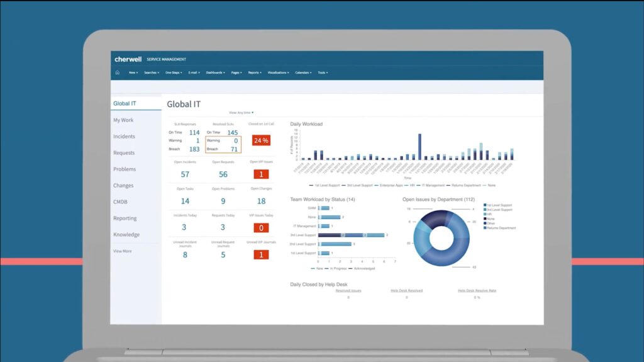The height and width of the screenshot is (362, 644).
Task: Click the tallest bar in Daily Workload chart
Action: [420, 145]
